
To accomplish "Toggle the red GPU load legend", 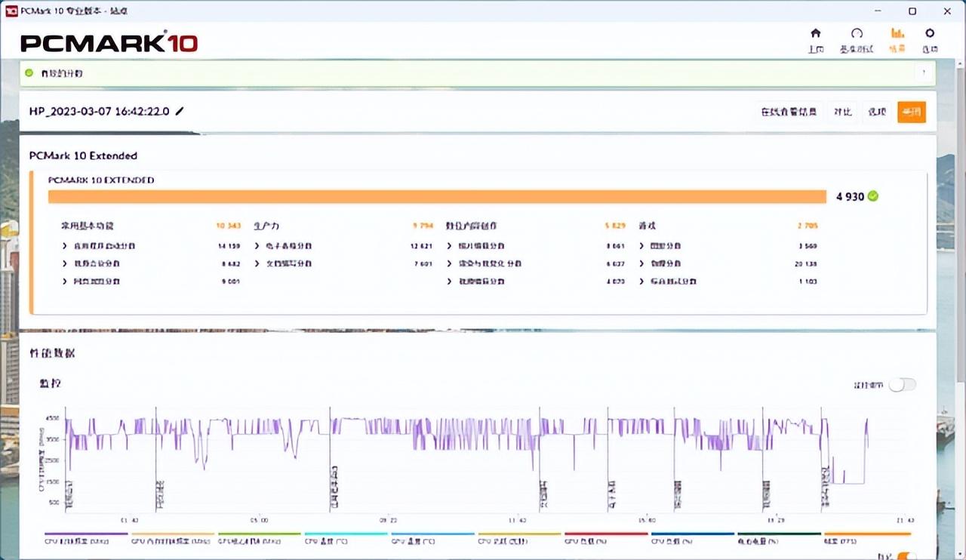I will click(606, 538).
